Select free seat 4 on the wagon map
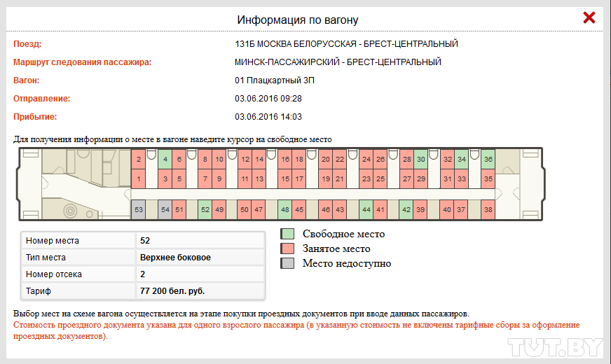 pyautogui.click(x=165, y=160)
